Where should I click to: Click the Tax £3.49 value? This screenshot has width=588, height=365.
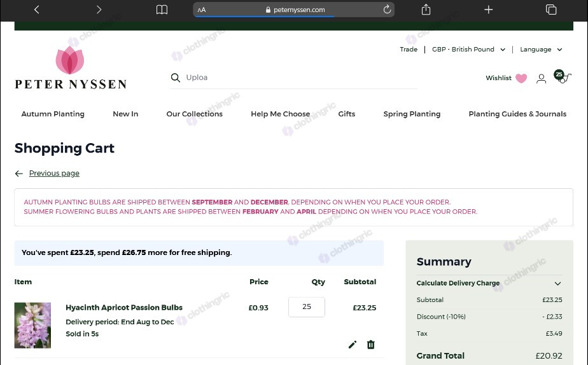point(554,333)
